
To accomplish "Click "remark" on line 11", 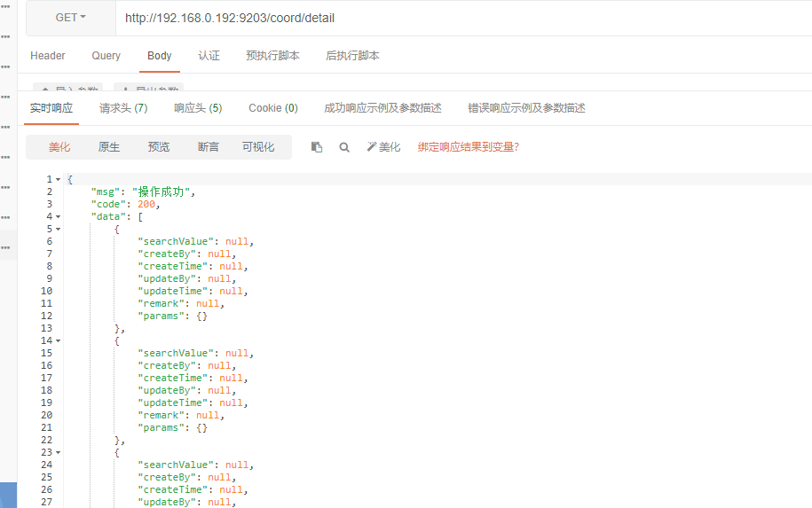I will tap(161, 304).
